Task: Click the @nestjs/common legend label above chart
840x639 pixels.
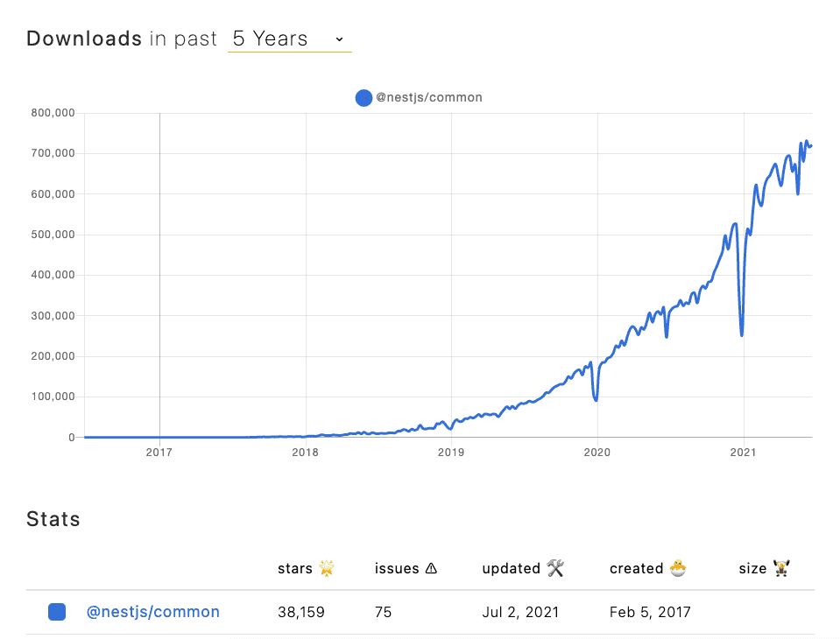Action: point(428,98)
